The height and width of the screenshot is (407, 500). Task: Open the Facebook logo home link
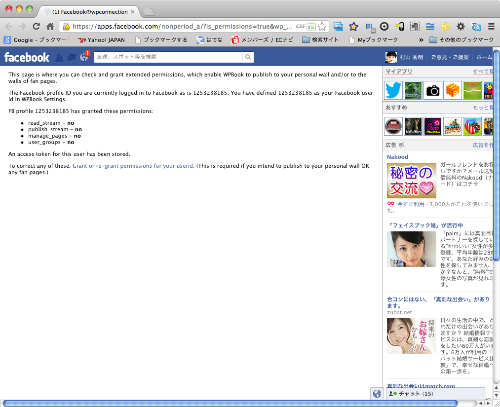pyautogui.click(x=27, y=57)
